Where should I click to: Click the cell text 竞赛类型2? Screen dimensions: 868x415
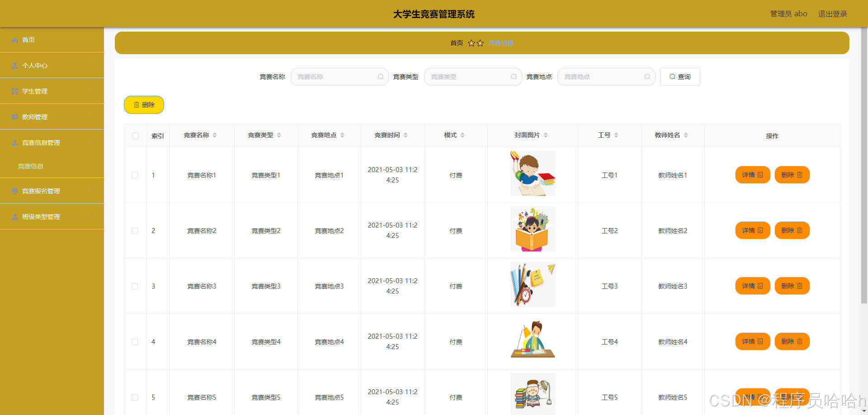pos(266,231)
